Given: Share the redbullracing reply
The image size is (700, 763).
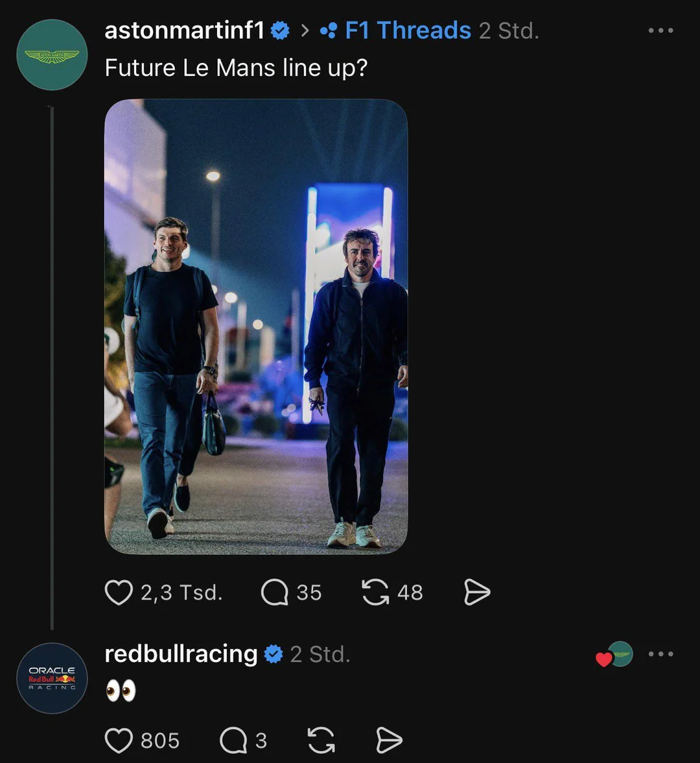Looking at the screenshot, I should tap(389, 740).
